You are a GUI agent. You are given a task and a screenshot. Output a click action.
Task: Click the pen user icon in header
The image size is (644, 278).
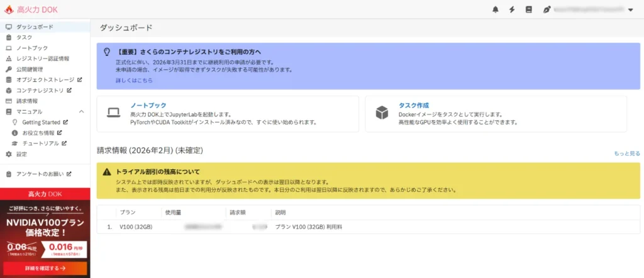[547, 9]
